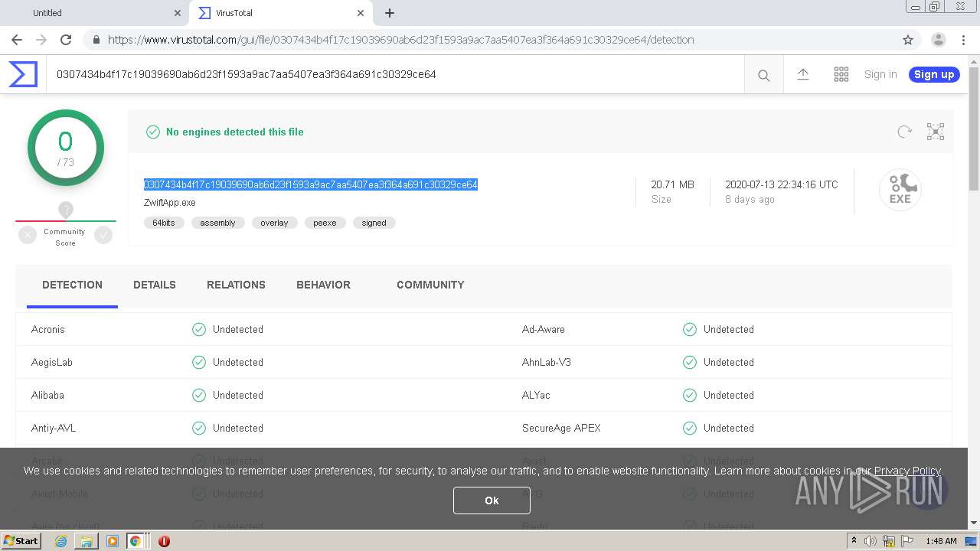Open the BEHAVIOR tab
980x551 pixels.
point(323,285)
